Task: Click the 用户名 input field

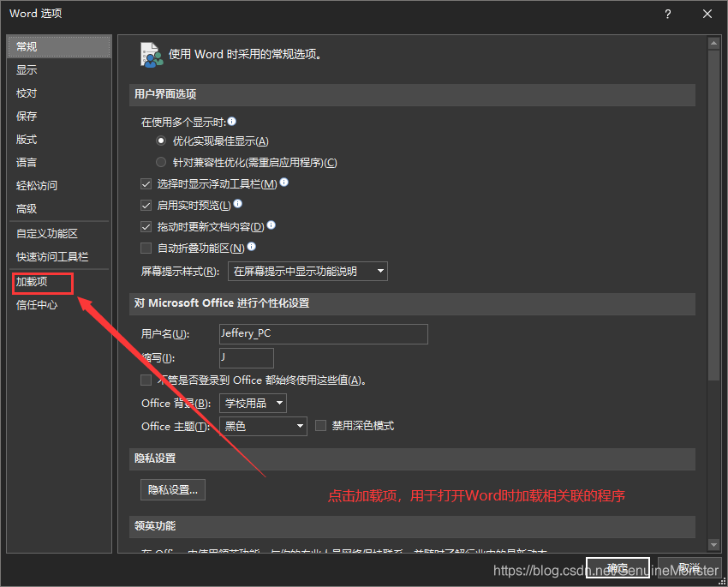Action: [x=324, y=334]
